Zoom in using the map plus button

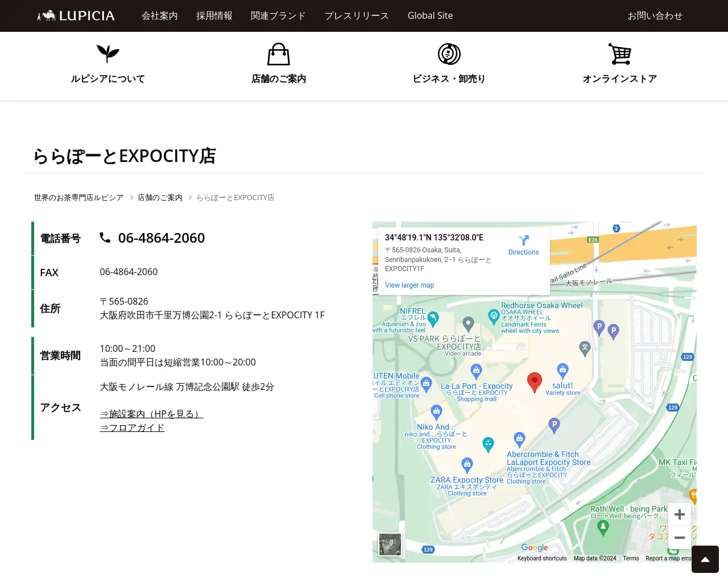coord(679,514)
